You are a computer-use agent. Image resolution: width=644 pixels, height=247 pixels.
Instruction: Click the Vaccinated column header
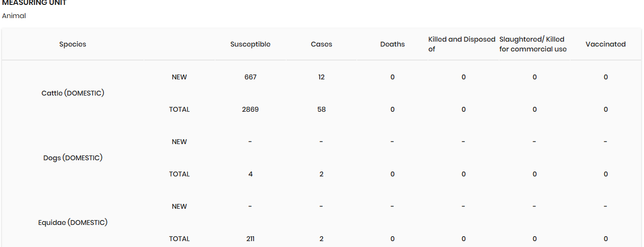tap(605, 44)
